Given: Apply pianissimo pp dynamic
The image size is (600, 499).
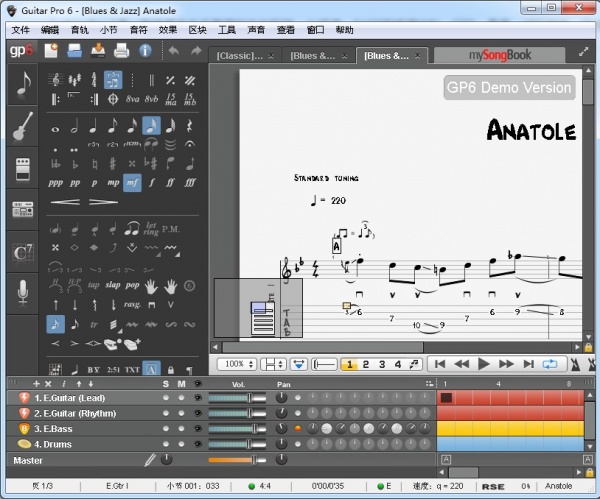Looking at the screenshot, I should (x=75, y=183).
